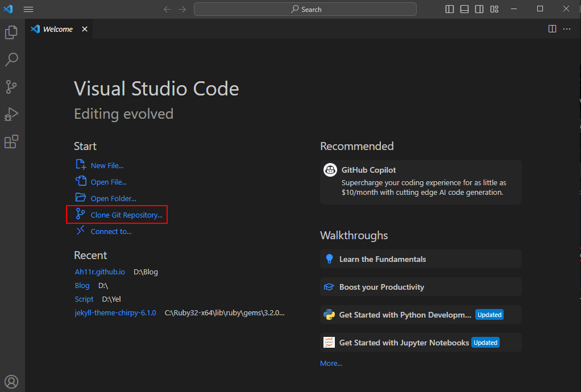Open the Learn the Fundamentals walkthrough

pyautogui.click(x=421, y=259)
